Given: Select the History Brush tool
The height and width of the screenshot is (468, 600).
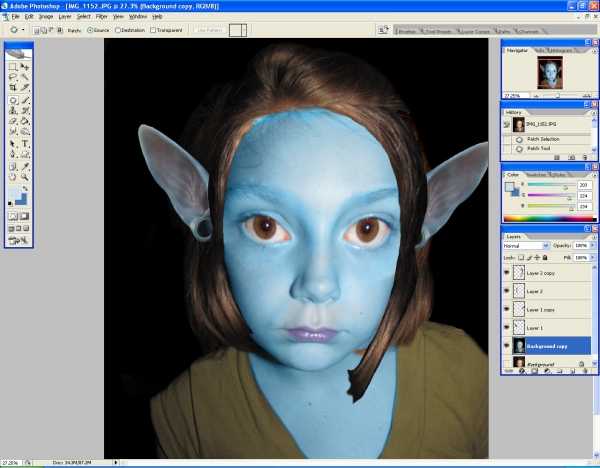Looking at the screenshot, I should (25, 111).
